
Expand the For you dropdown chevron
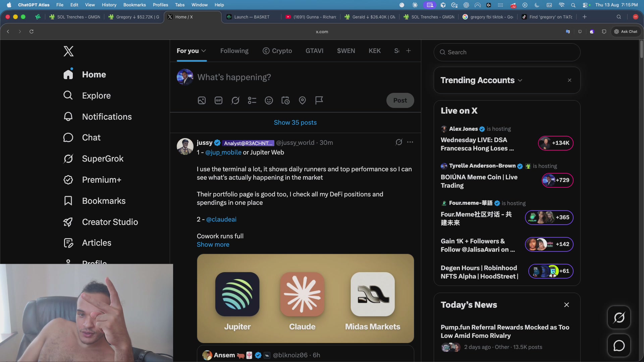coord(204,51)
